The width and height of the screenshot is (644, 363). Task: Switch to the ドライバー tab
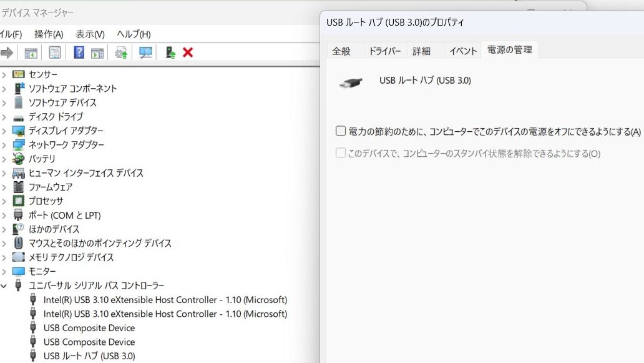[384, 51]
